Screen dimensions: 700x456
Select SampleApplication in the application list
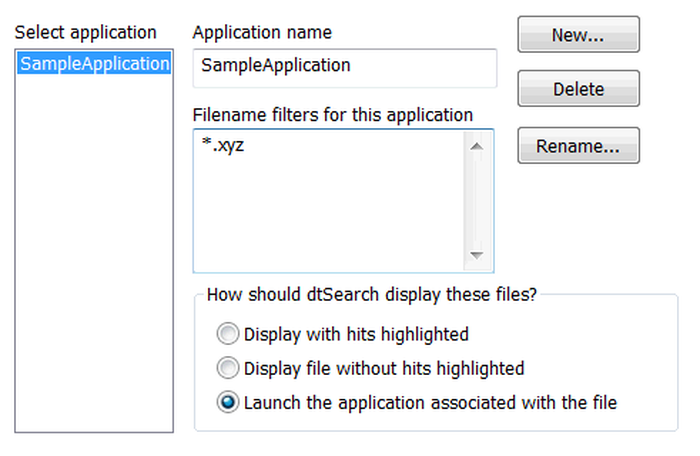[94, 63]
